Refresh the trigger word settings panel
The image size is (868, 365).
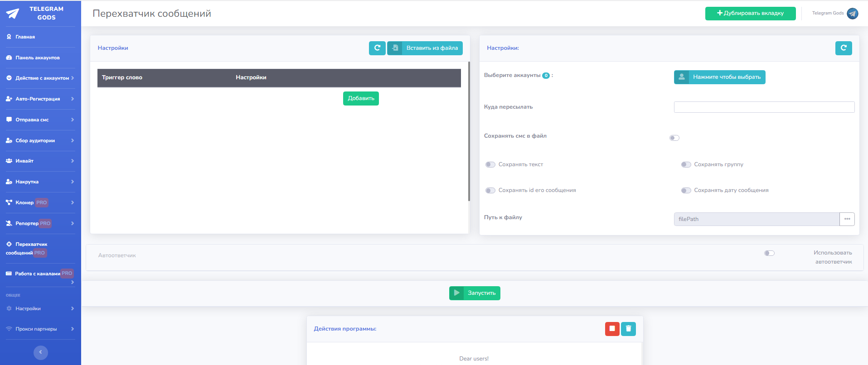point(377,48)
